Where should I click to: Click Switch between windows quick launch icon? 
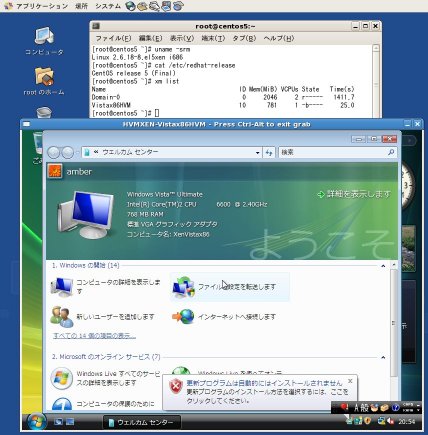pyautogui.click(x=70, y=422)
